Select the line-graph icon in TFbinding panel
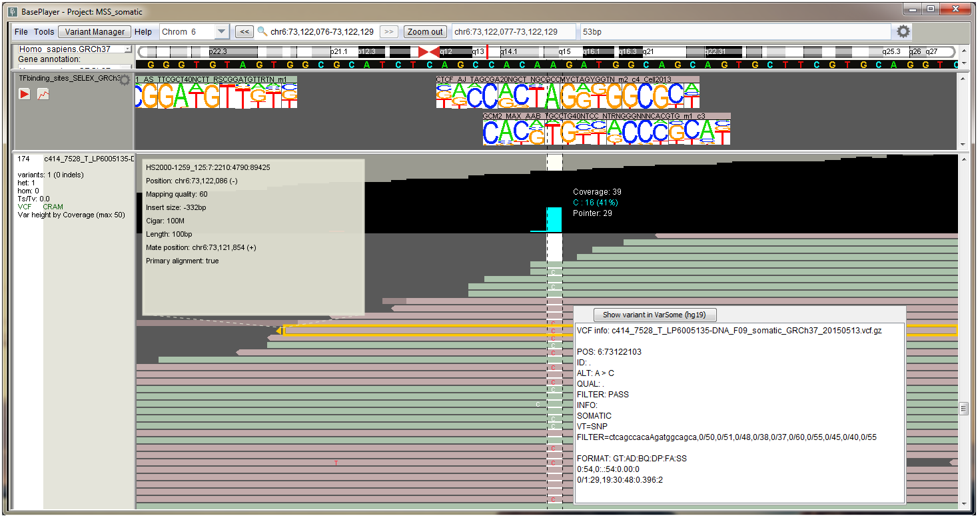 43,94
